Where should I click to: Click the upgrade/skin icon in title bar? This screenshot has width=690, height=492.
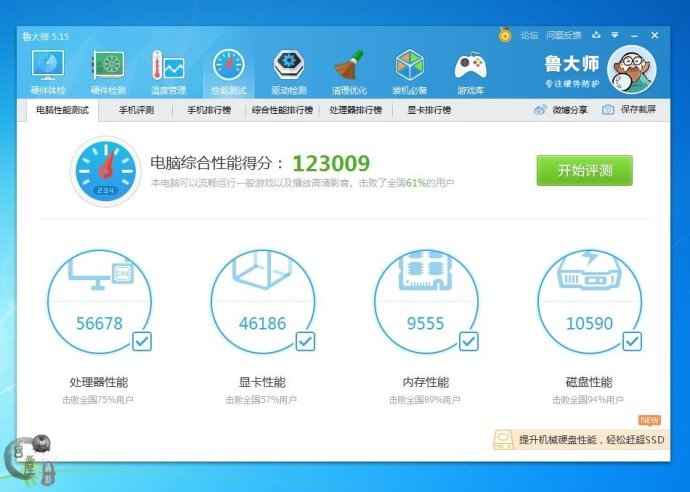596,35
